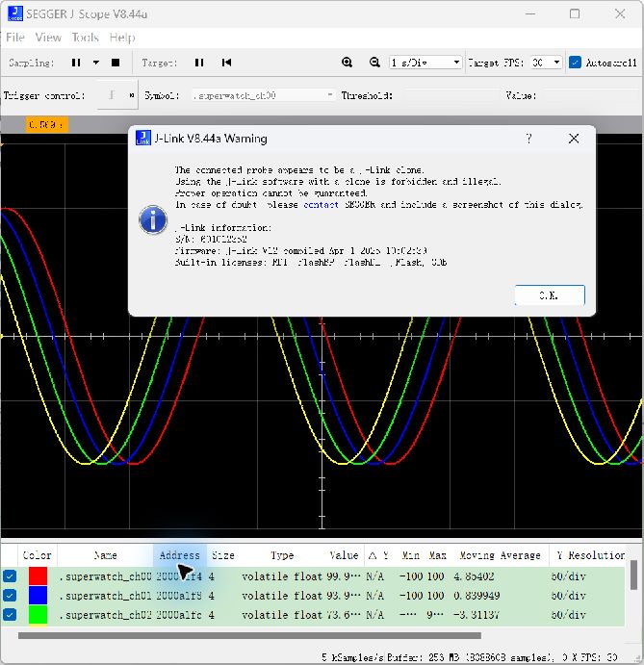This screenshot has width=644, height=665.
Task: Click the J-Link logo in dialog title
Action: [143, 138]
